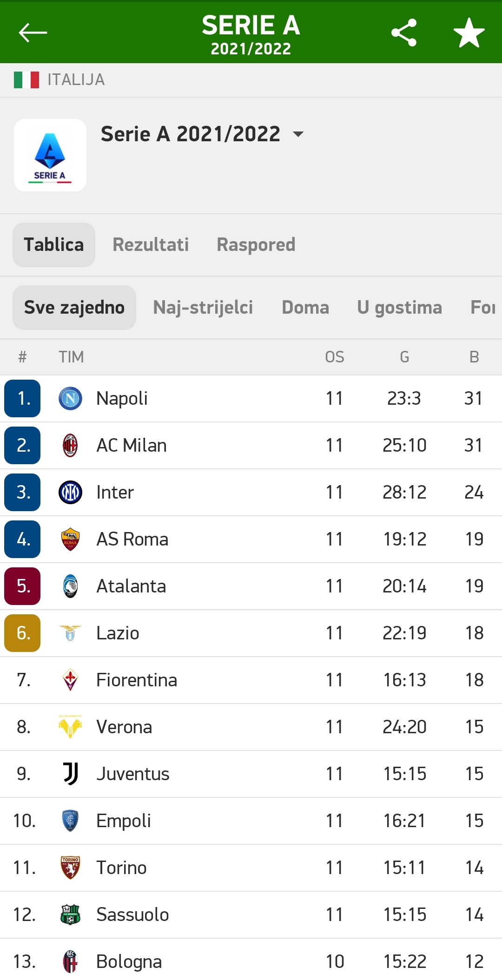Click the Napoli club crest
This screenshot has height=980, width=502.
(x=71, y=399)
